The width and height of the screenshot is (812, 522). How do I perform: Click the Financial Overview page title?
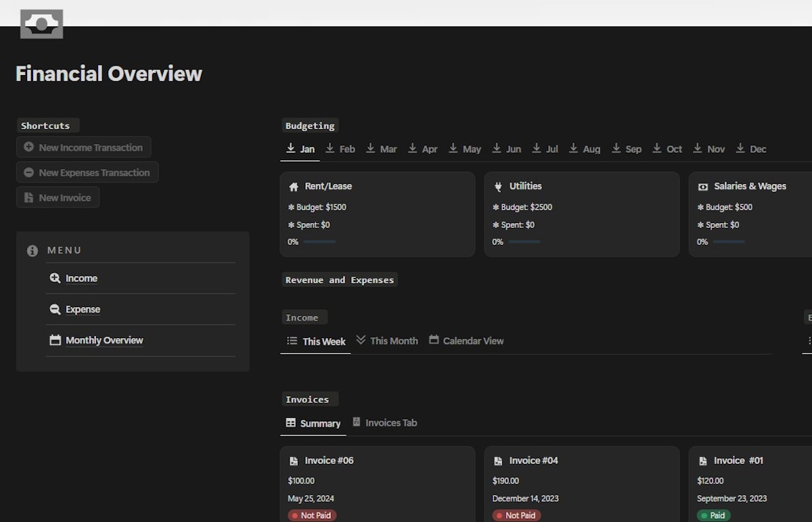109,74
